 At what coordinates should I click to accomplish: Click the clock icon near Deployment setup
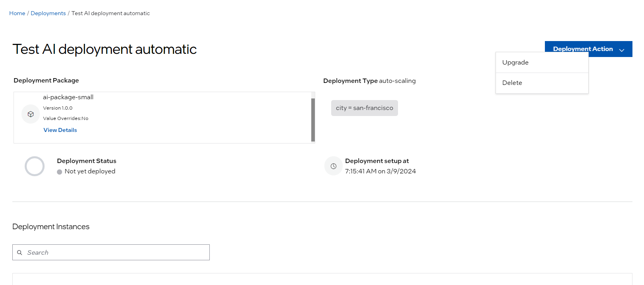(x=334, y=166)
